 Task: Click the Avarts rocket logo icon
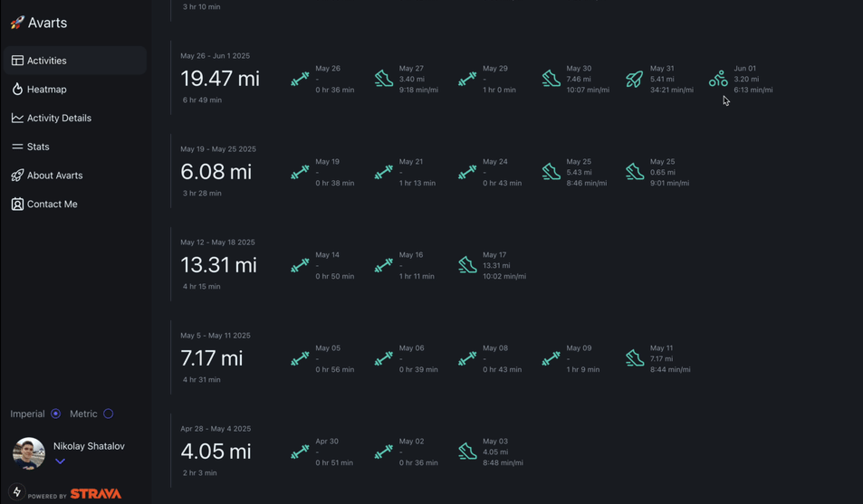tap(17, 22)
